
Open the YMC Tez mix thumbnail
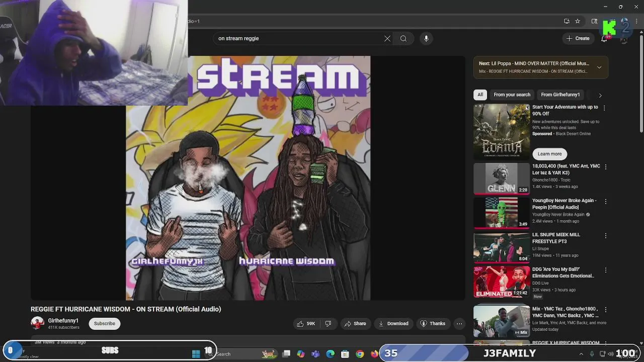[x=502, y=321]
